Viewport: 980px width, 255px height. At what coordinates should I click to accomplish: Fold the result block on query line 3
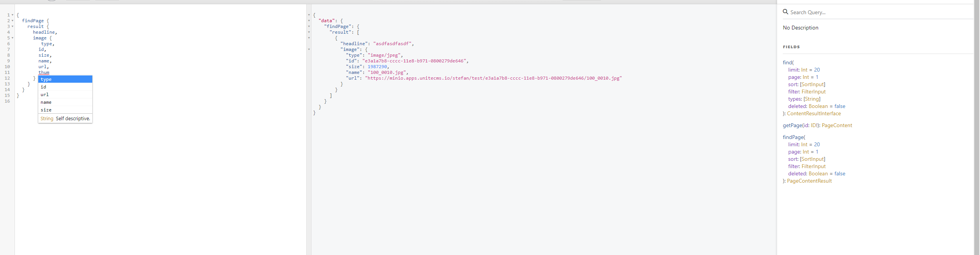pyautogui.click(x=12, y=26)
